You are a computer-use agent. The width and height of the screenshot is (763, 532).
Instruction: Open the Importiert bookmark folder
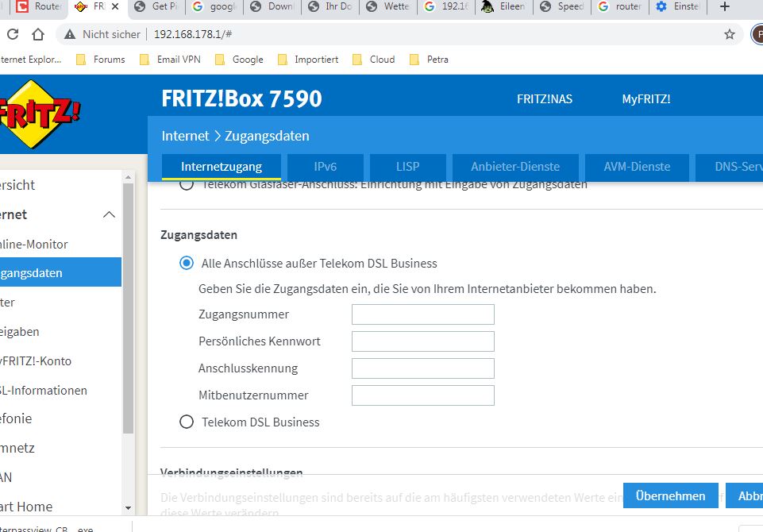pyautogui.click(x=307, y=60)
